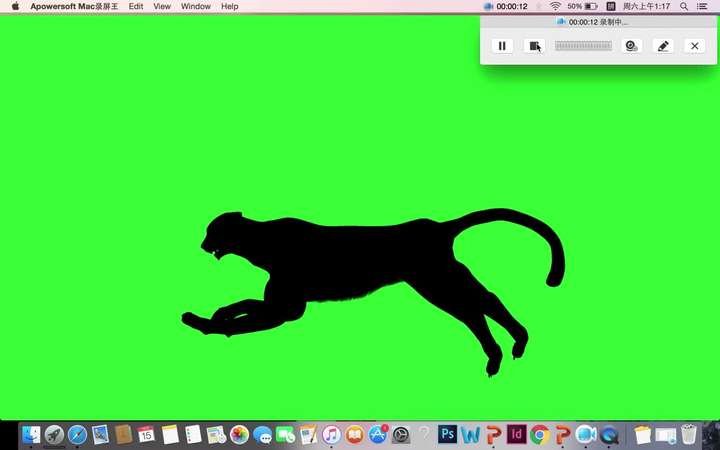Pause the screen recording
720x450 pixels.
pyautogui.click(x=502, y=46)
